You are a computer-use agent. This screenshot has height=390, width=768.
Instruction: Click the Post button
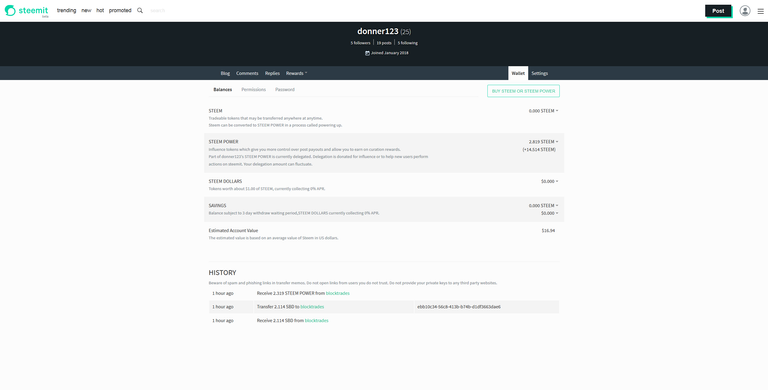tap(718, 11)
